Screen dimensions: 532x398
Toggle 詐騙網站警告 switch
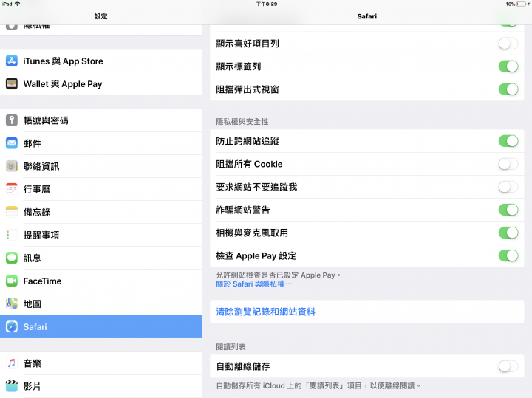click(x=508, y=210)
